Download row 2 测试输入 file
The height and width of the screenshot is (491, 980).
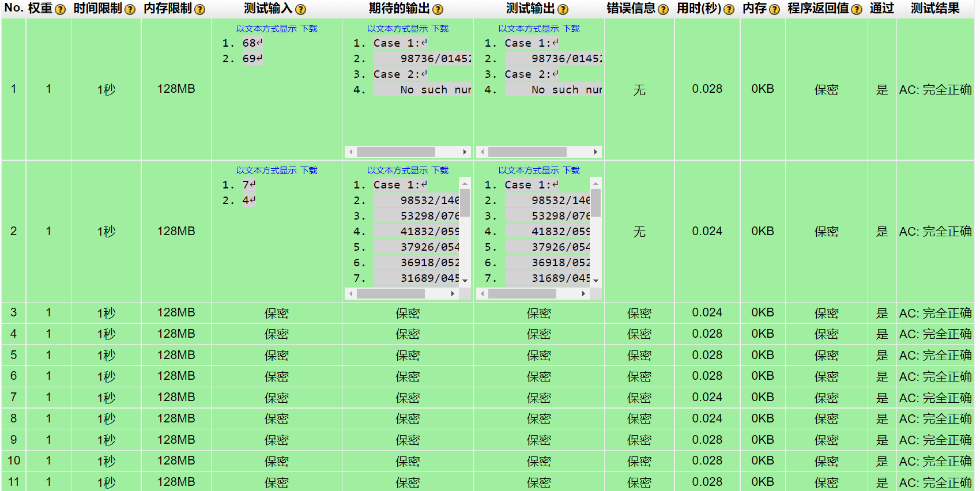(x=309, y=171)
